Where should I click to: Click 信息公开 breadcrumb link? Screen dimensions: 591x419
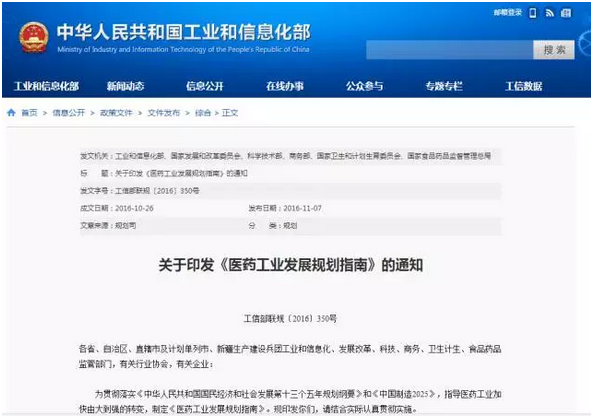(x=69, y=113)
